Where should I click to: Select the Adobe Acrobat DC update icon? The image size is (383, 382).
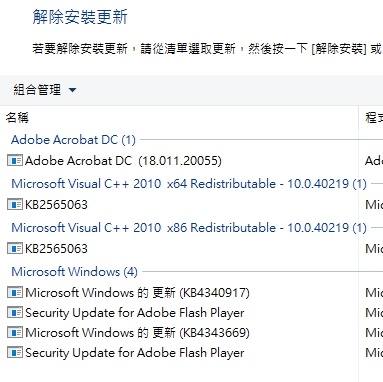15,161
